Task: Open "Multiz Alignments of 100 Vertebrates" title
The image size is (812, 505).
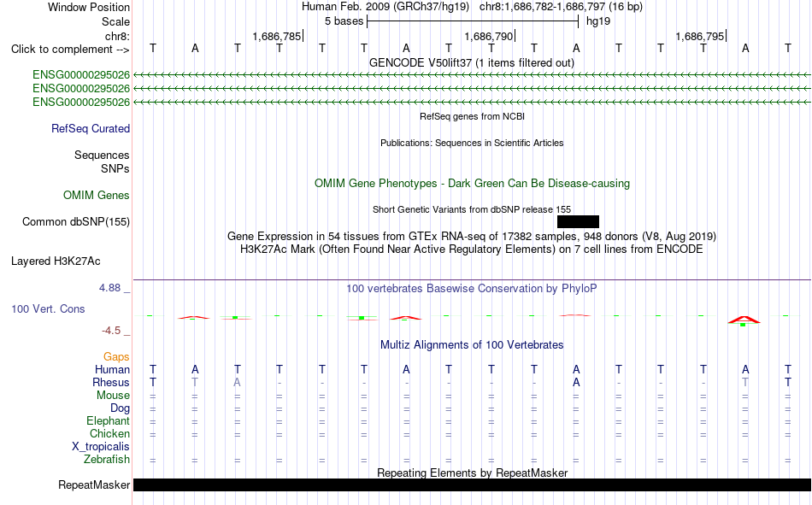Action: [472, 345]
